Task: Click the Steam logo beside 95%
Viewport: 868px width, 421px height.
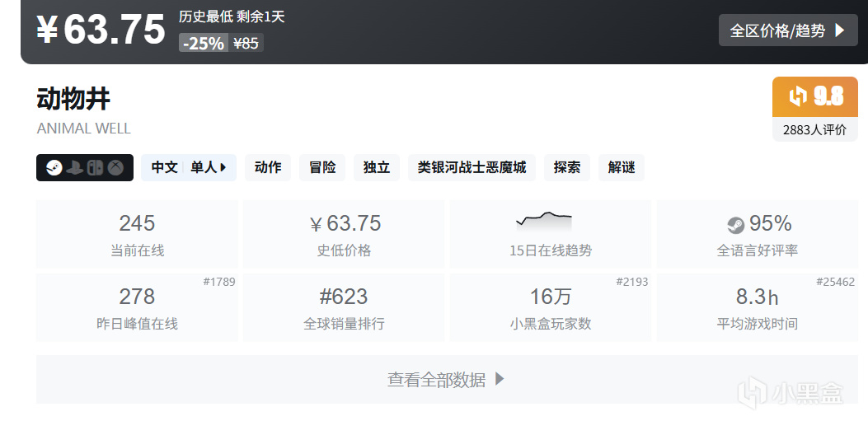Action: [x=735, y=225]
